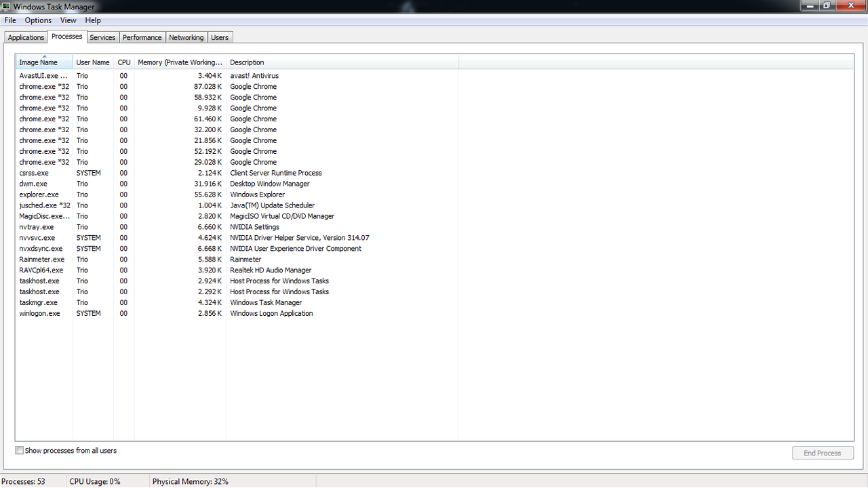
Task: Select the MagicDisc.exe process
Action: click(237, 216)
